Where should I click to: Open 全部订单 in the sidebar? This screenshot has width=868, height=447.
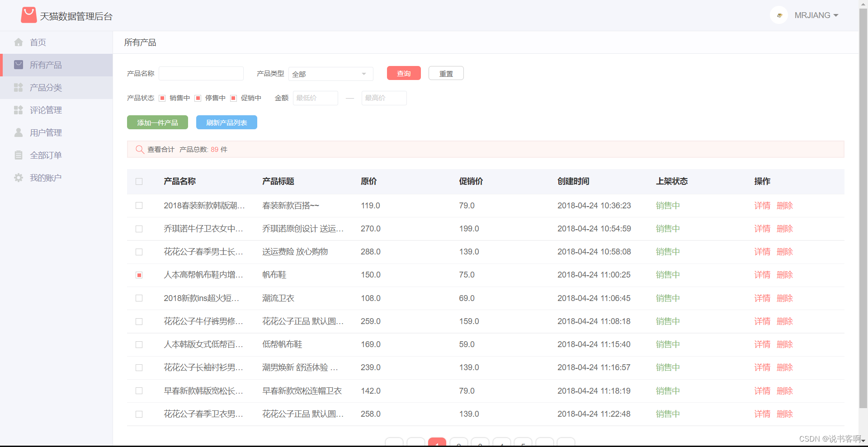pyautogui.click(x=56, y=155)
